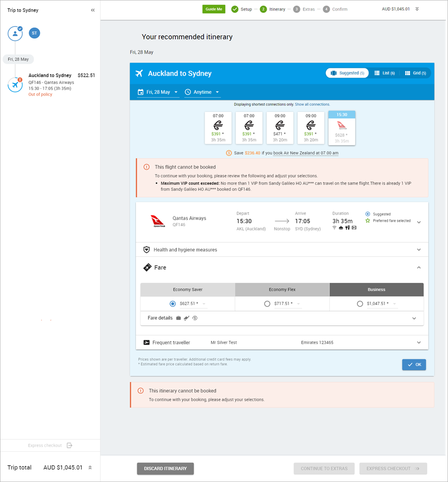448x482 pixels.
Task: Click the Suggested target icon near duration
Action: click(x=368, y=214)
